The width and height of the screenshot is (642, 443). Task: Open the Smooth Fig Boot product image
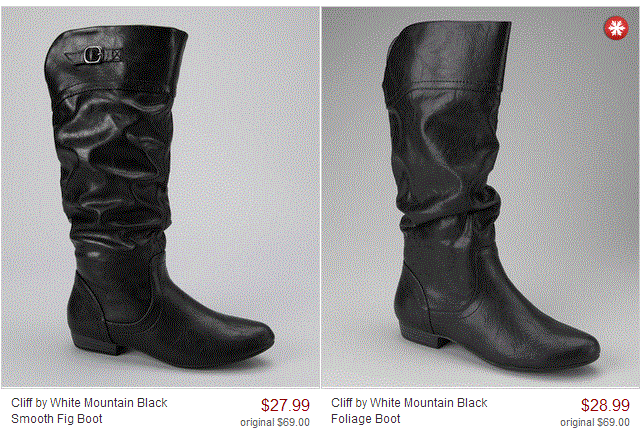coord(160,197)
